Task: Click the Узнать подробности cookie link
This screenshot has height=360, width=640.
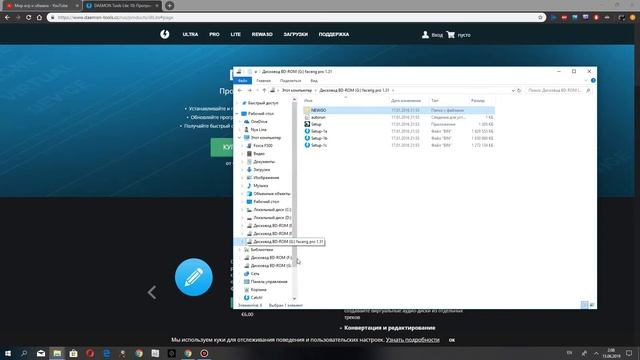Action: point(413,340)
